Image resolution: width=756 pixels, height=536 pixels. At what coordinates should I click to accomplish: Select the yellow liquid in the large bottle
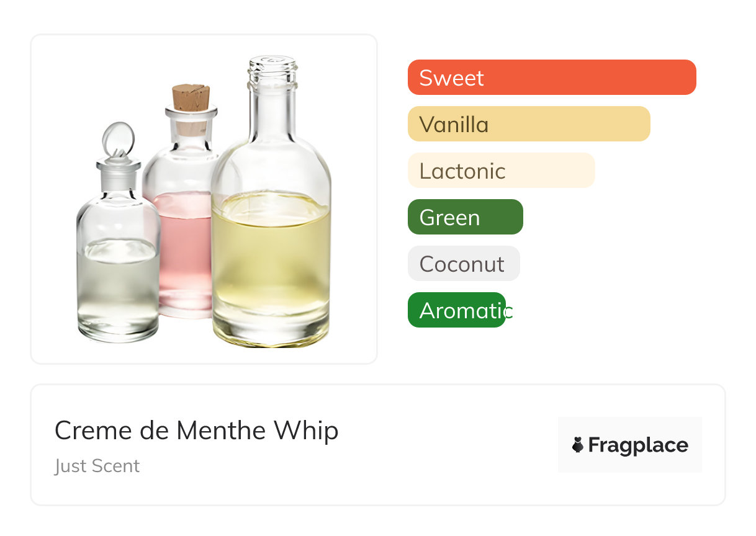point(271,261)
